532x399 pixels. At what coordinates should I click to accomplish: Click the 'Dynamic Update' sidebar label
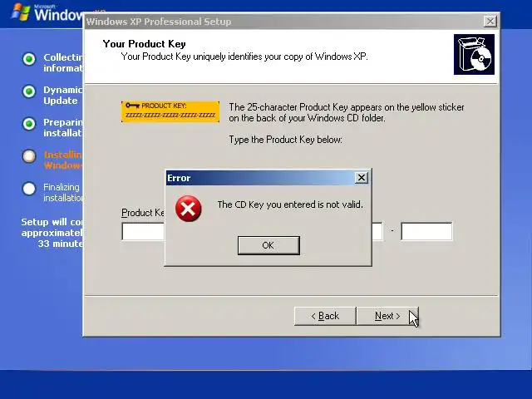(x=63, y=96)
